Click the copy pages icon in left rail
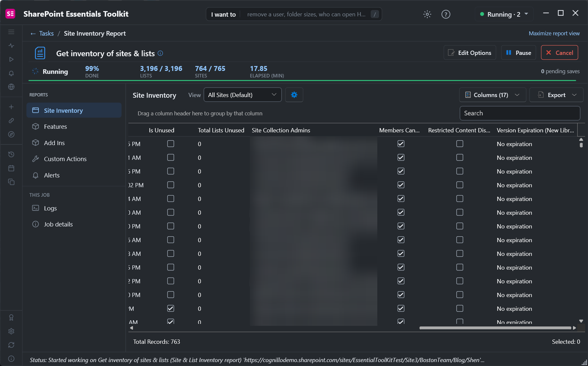 point(11,182)
